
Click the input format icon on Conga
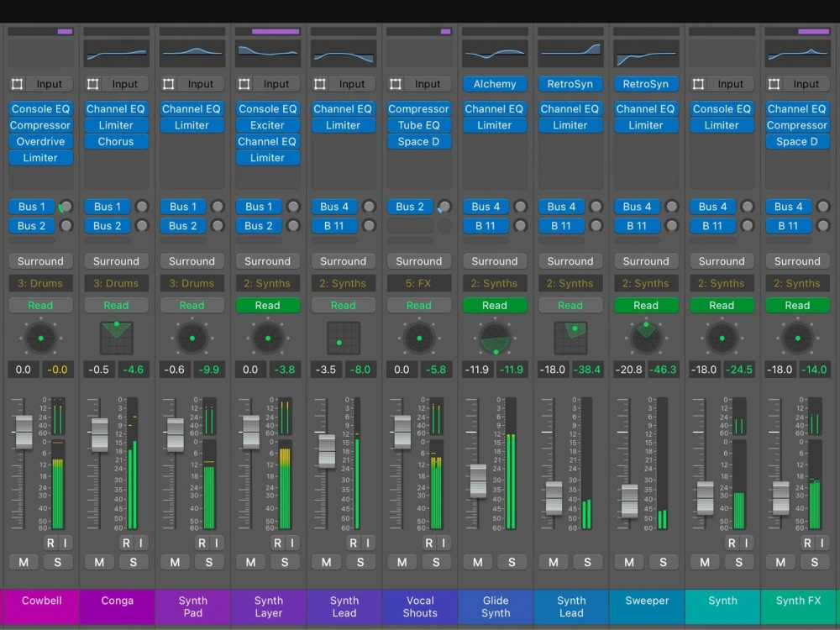tap(92, 84)
